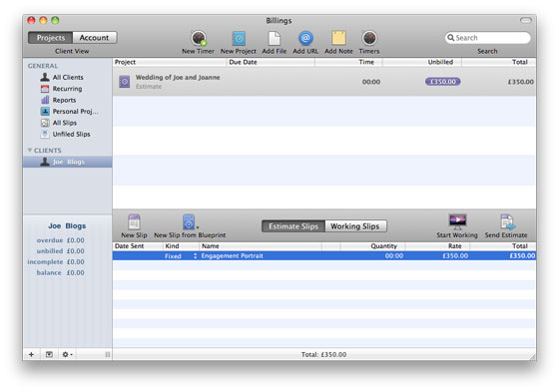Screen dimensions: 559x392
Task: Click the project icon for Wedding project
Action: [125, 82]
